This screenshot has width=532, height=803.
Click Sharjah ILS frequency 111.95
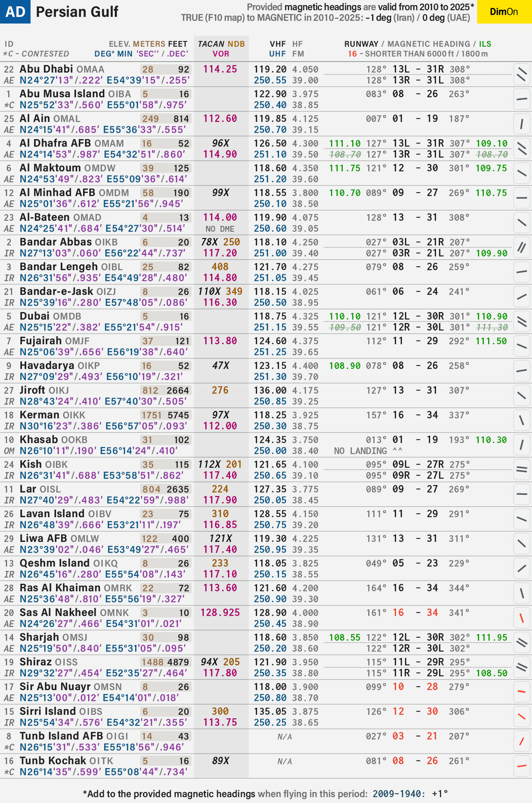click(491, 638)
